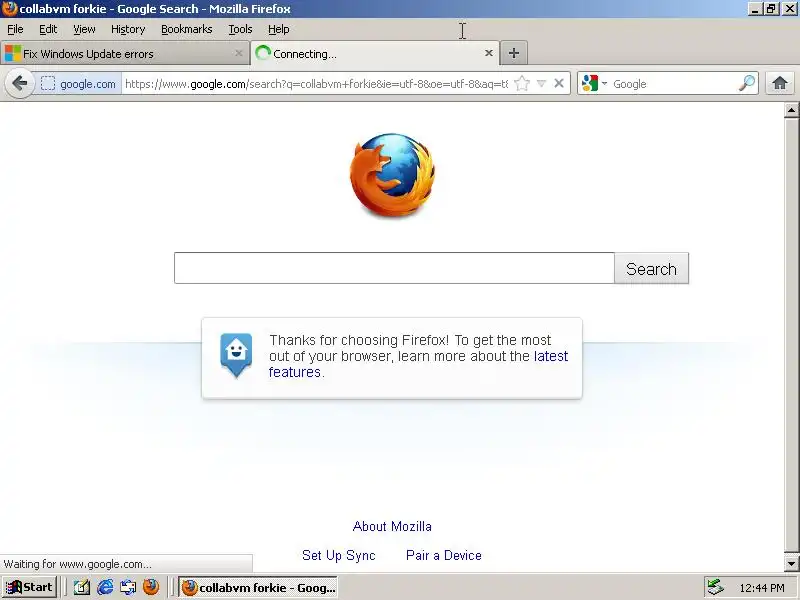Click scrollbar down arrow
Image resolution: width=800 pixels, height=600 pixels.
791,564
